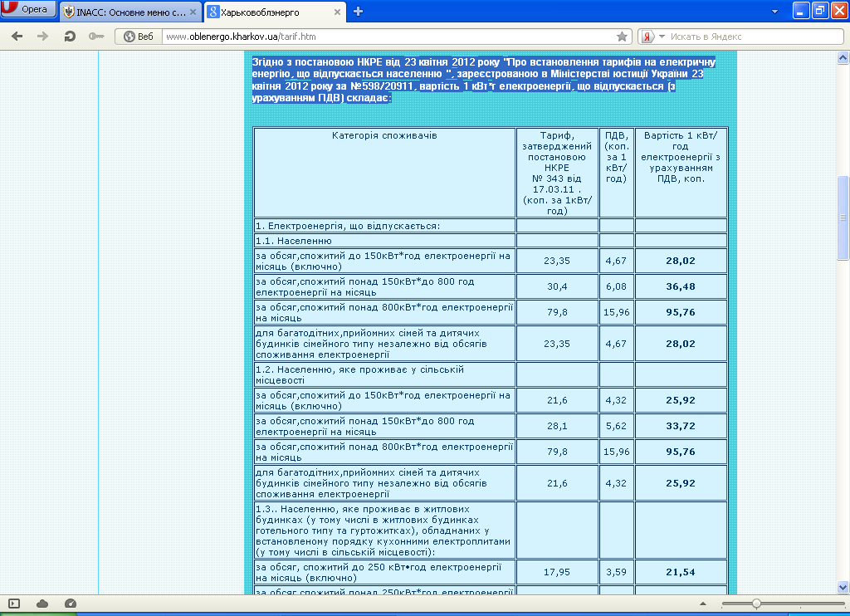Click "1.2. Населенню, яке проживає у сільській місцевості"
The width and height of the screenshot is (850, 616).
coord(384,374)
